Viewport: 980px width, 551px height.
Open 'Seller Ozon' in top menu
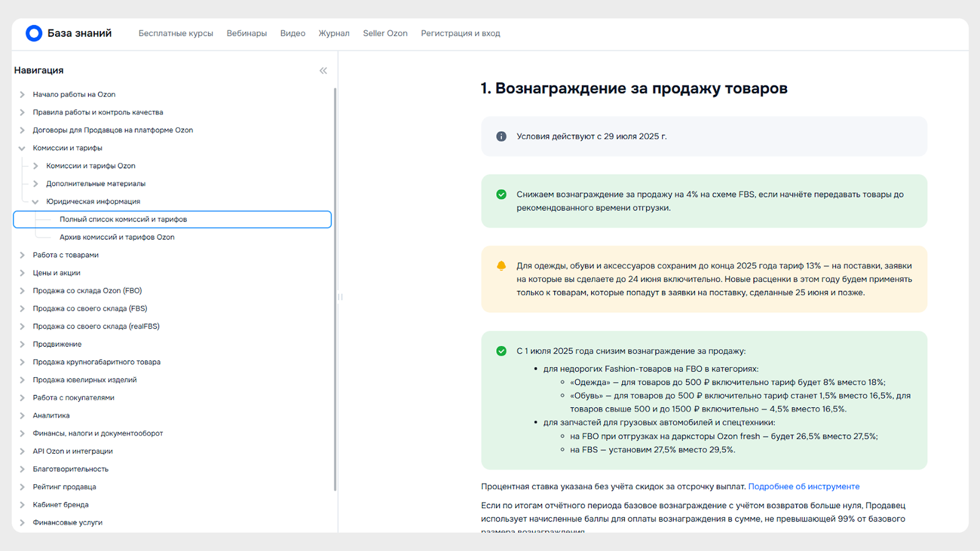point(385,33)
